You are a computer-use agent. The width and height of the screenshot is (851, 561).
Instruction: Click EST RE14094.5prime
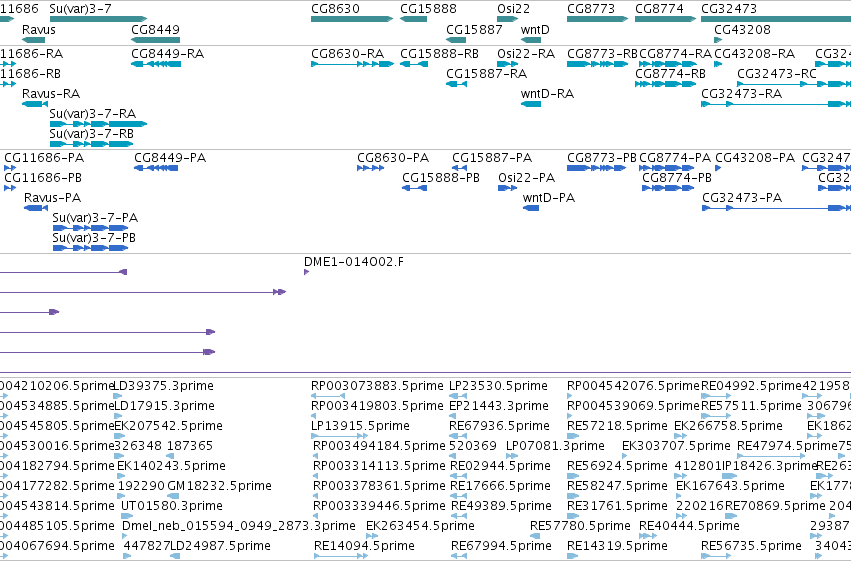(364, 546)
